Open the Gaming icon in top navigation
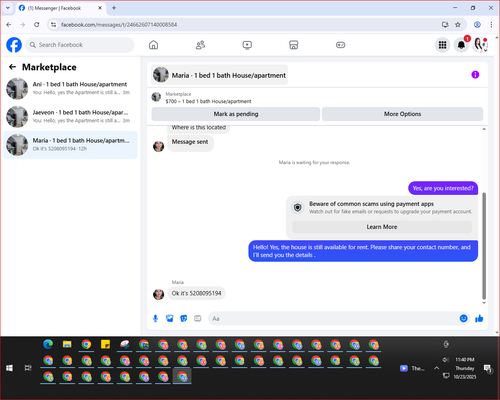 coord(340,45)
